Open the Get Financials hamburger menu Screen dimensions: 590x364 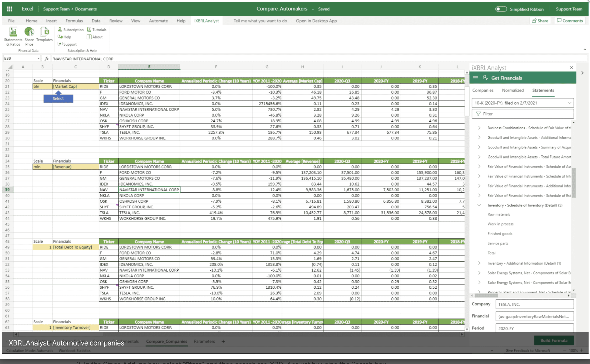tap(475, 78)
